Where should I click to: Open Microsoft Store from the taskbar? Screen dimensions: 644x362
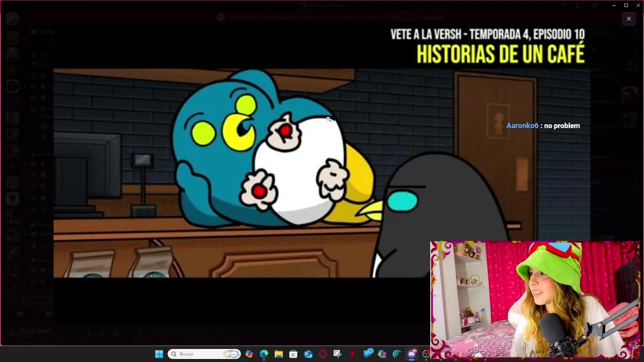coord(293,354)
